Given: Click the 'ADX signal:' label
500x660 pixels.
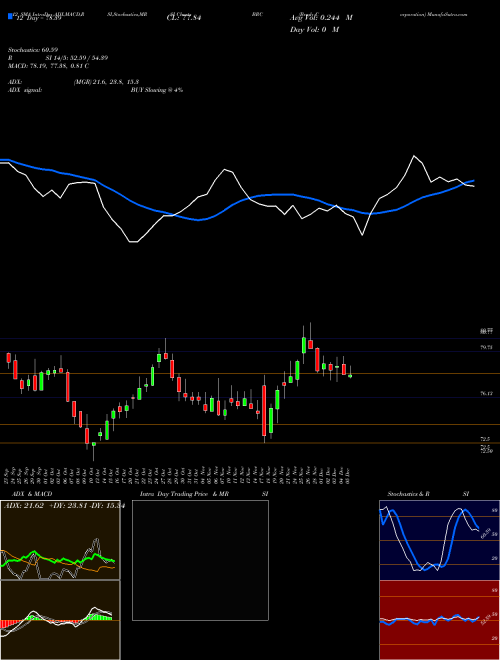Looking at the screenshot, I should click(x=25, y=90).
